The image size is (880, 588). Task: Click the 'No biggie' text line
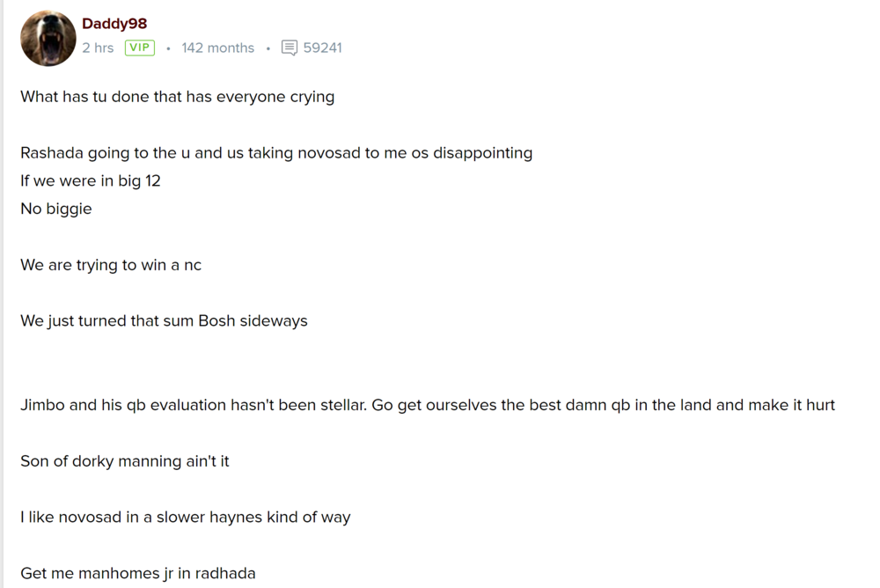click(55, 209)
